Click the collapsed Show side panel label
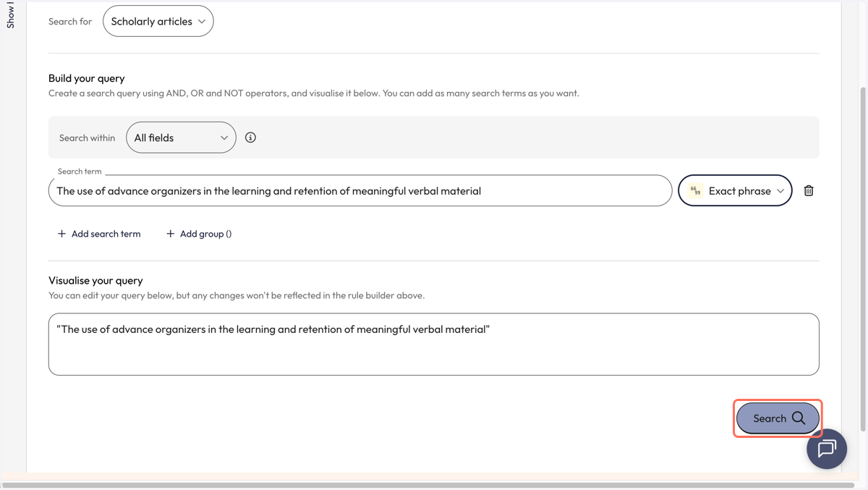 click(10, 14)
